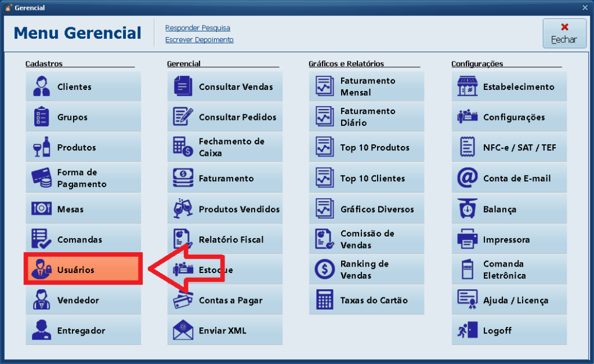Click the Logoff running person icon

click(x=467, y=330)
